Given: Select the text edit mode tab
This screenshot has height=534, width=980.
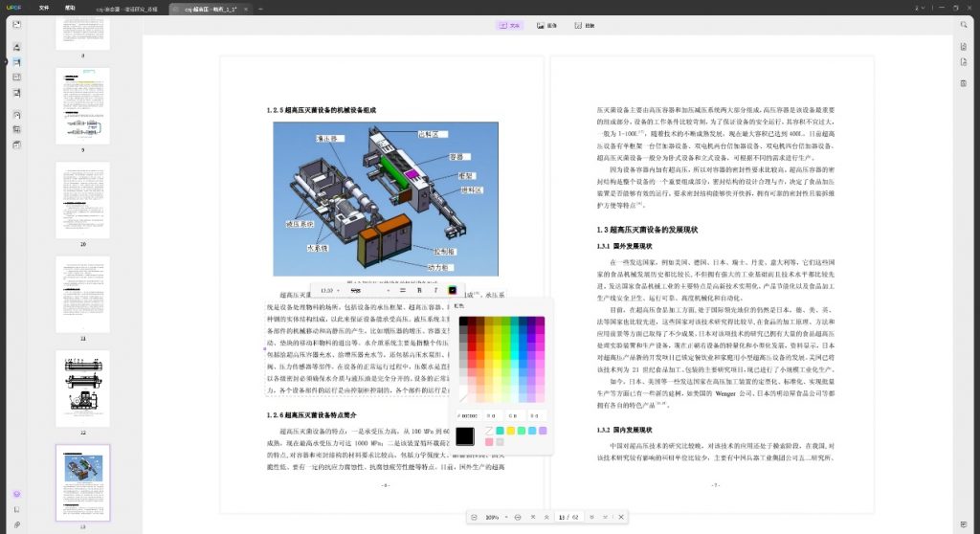Looking at the screenshot, I should pos(510,26).
